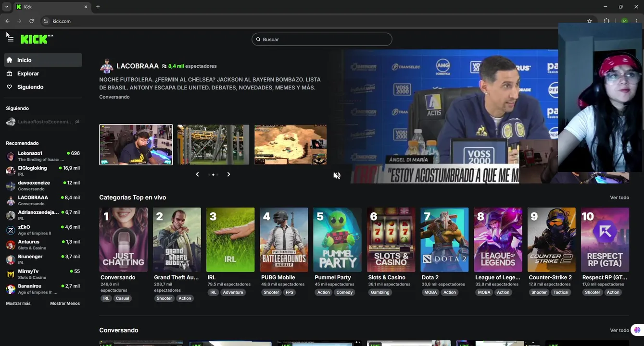Bookmark this page with the star icon
Image resolution: width=644 pixels, height=346 pixels.
pos(590,21)
